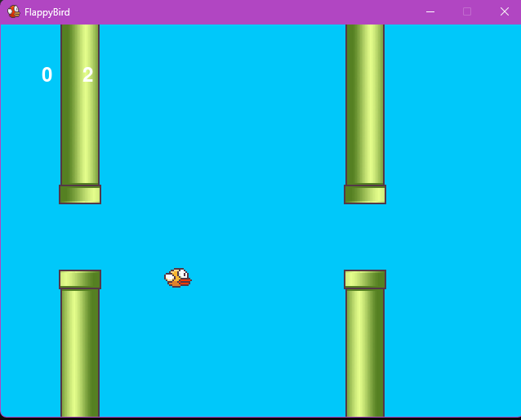Click the FlappyBird app icon in title bar
This screenshot has height=420, width=521.
[x=14, y=11]
